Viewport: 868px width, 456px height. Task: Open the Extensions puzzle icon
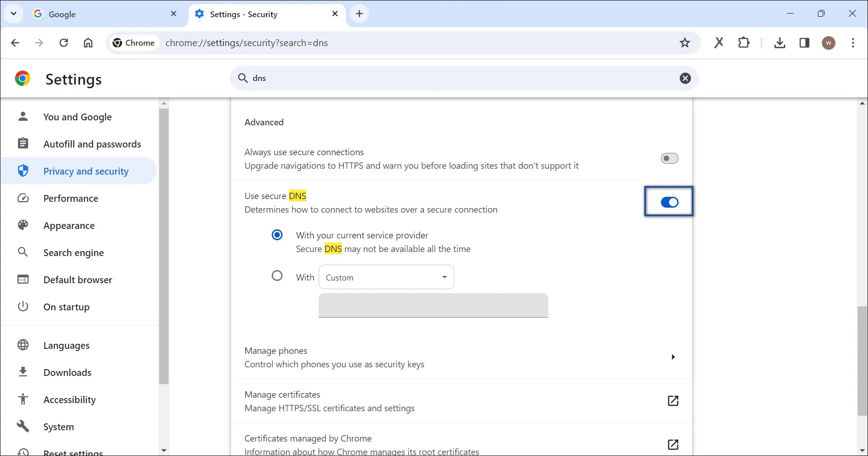coord(744,43)
